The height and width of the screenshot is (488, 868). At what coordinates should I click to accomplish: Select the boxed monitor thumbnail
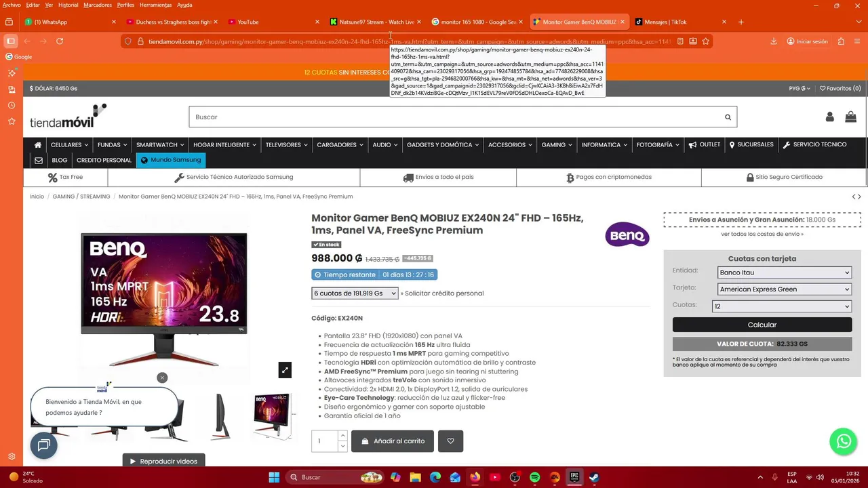(x=273, y=416)
